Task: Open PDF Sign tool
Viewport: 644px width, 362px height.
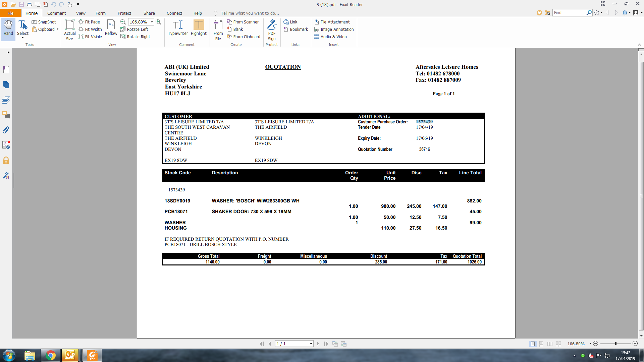Action: (x=272, y=29)
